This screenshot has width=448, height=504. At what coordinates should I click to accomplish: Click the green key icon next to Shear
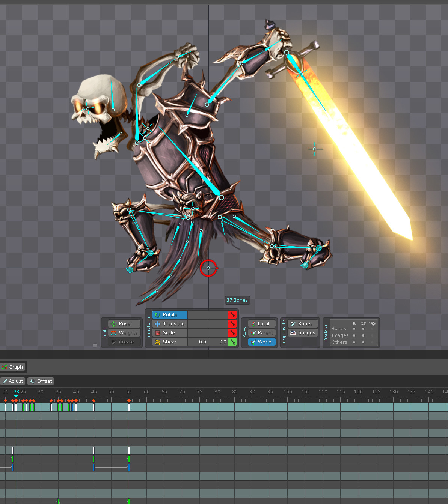click(x=232, y=342)
